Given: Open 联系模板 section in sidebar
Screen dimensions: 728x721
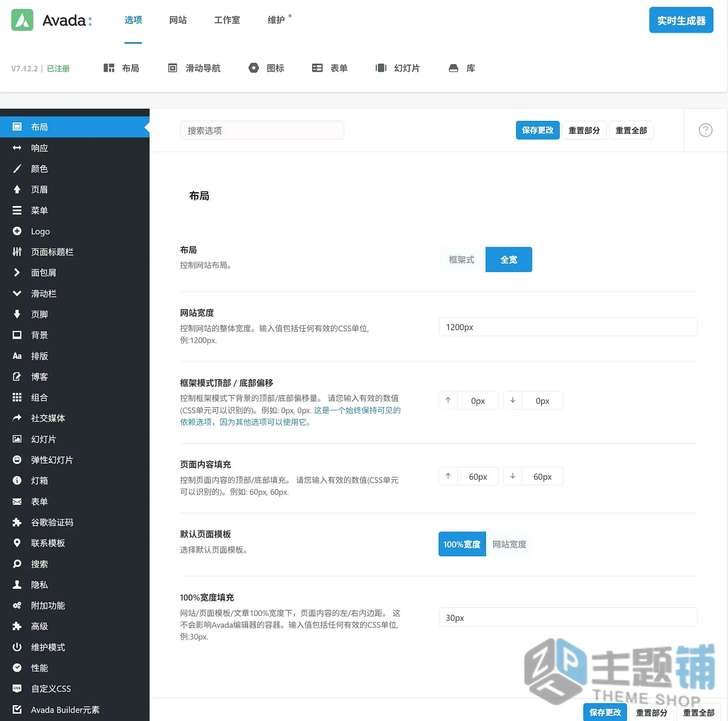Looking at the screenshot, I should 75,543.
